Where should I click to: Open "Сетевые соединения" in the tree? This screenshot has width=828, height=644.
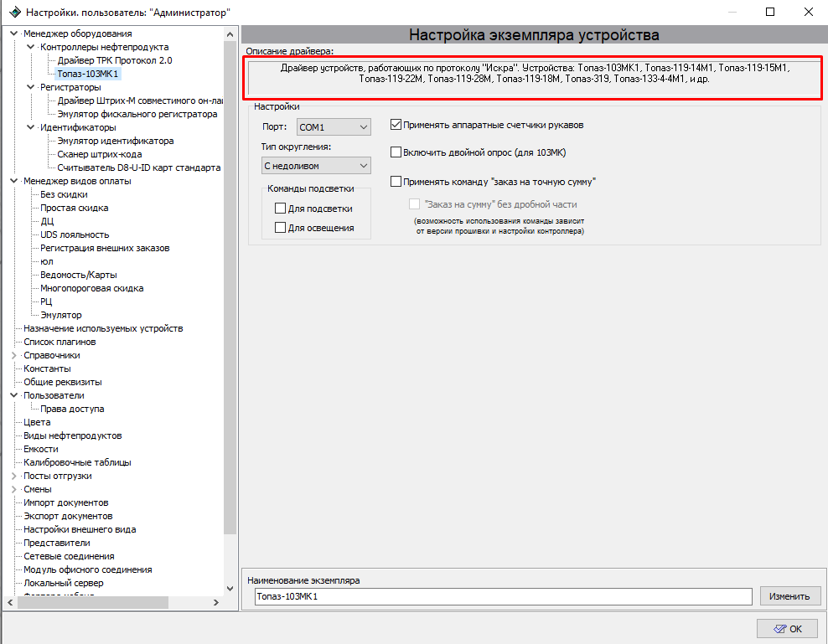point(70,556)
